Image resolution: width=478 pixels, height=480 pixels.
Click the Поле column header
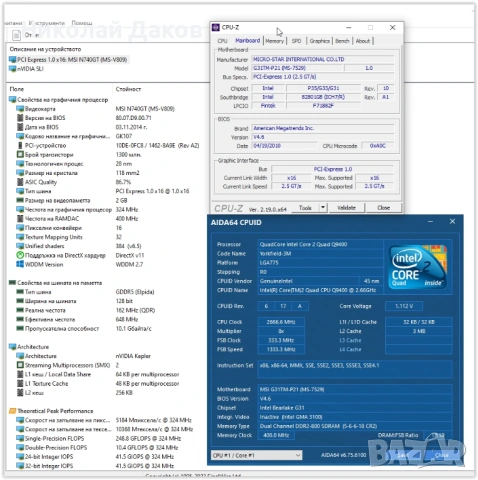coord(17,89)
